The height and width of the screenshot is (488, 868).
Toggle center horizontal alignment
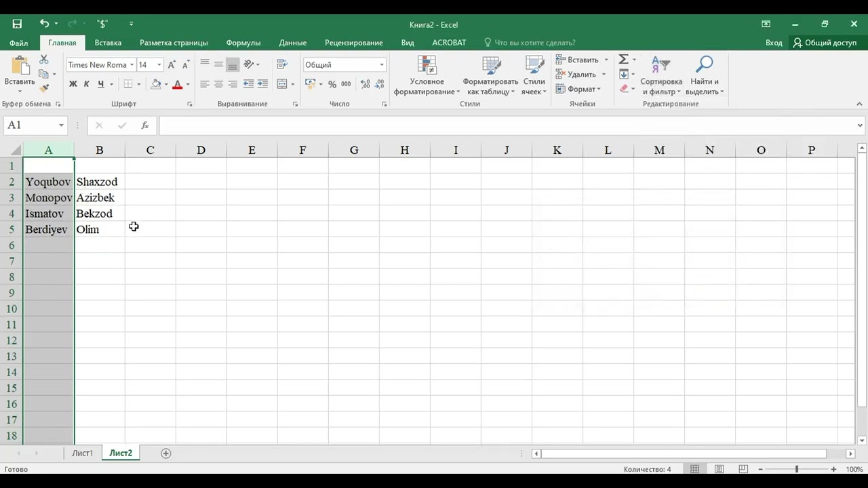[218, 84]
